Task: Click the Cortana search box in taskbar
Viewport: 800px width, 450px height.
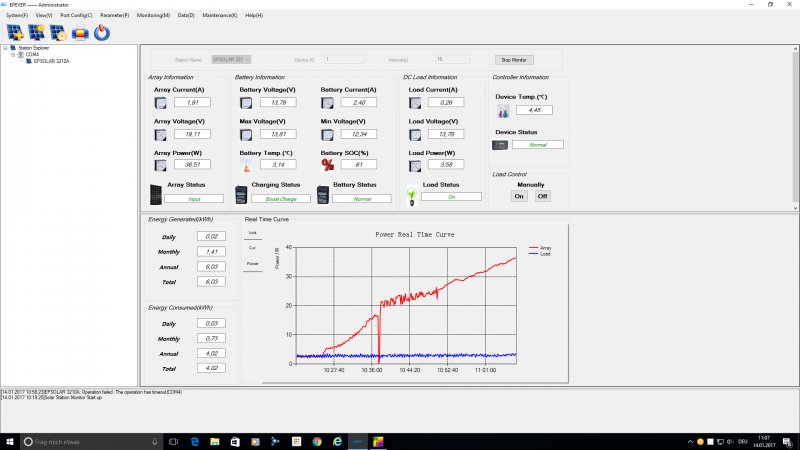Action: click(92, 441)
